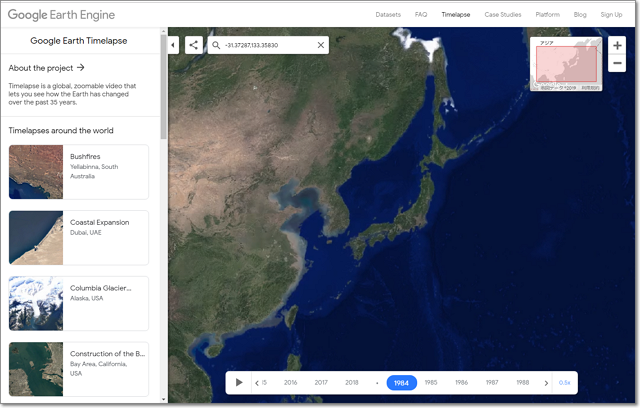Select year 2017 on the timeline
The image size is (640, 408).
(321, 382)
